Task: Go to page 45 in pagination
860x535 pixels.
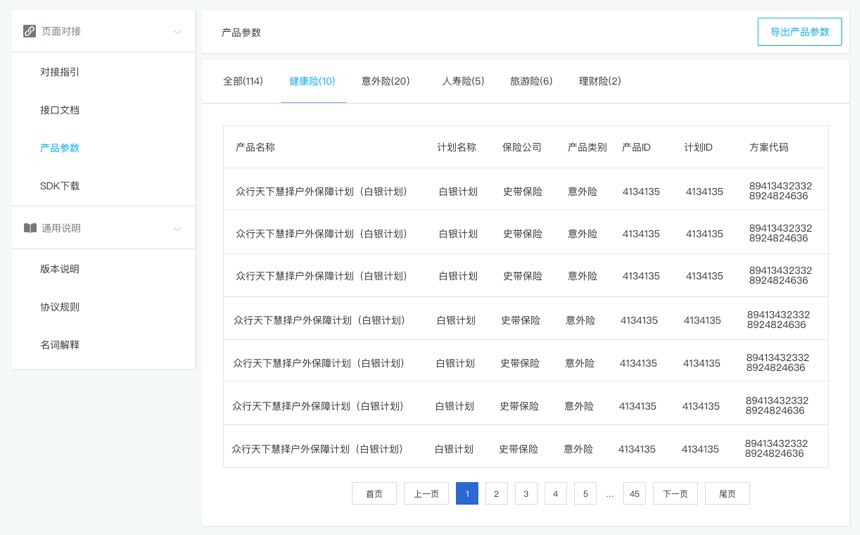Action: click(634, 494)
